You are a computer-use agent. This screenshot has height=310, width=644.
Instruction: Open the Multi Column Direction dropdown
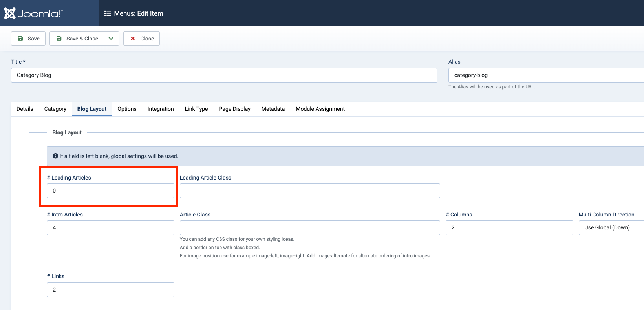[x=611, y=227]
